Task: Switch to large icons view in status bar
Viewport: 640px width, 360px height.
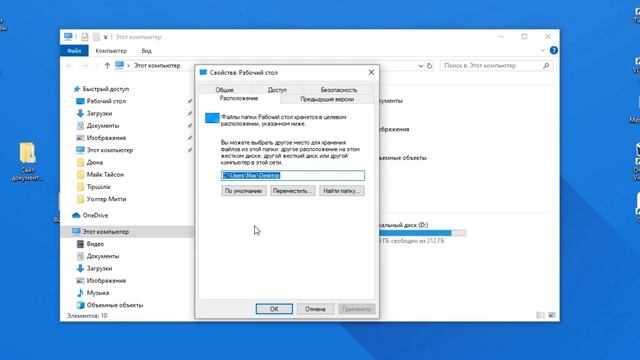Action: coord(552,315)
